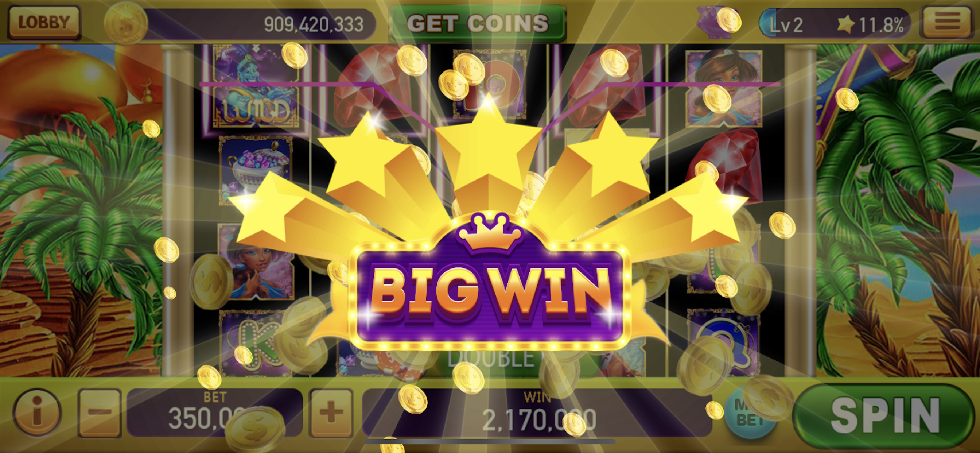Open the GET COINS store
Image resolution: width=980 pixels, height=453 pixels.
point(478,24)
